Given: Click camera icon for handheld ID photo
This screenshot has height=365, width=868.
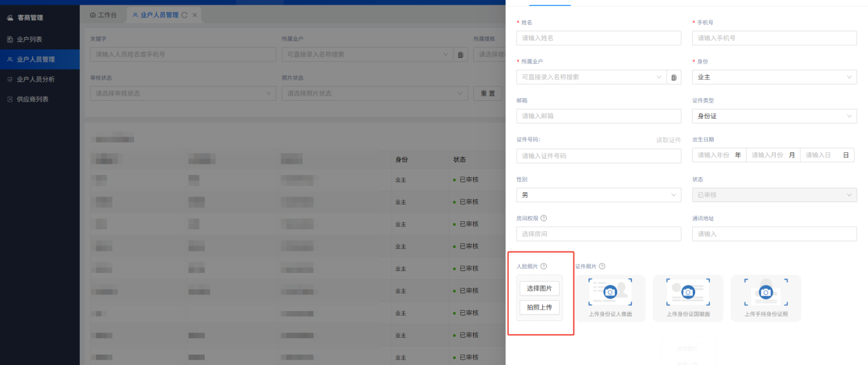Looking at the screenshot, I should [766, 292].
